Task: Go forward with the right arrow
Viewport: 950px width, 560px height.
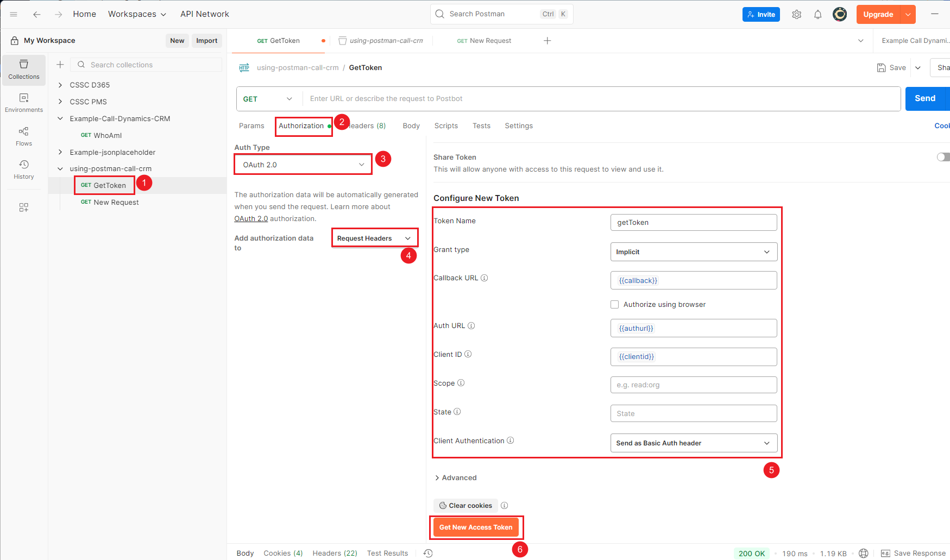Action: point(58,14)
